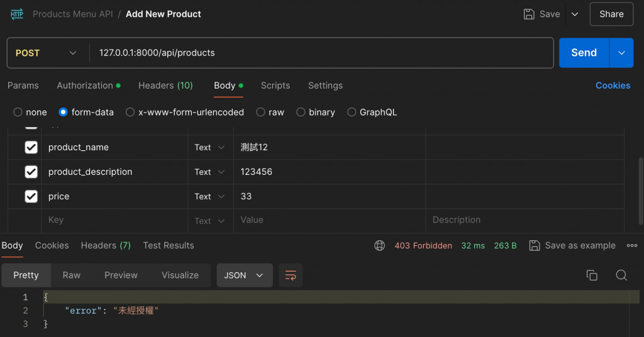Click the Send button

(x=584, y=53)
